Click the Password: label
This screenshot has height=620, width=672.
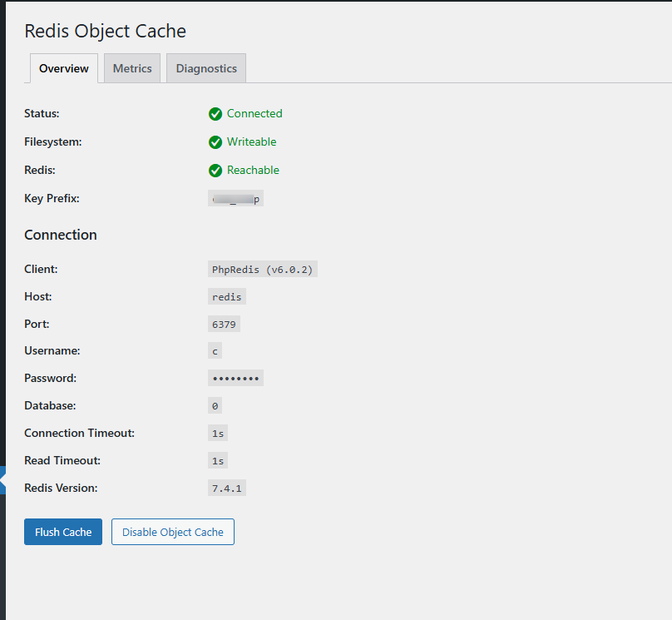click(50, 378)
